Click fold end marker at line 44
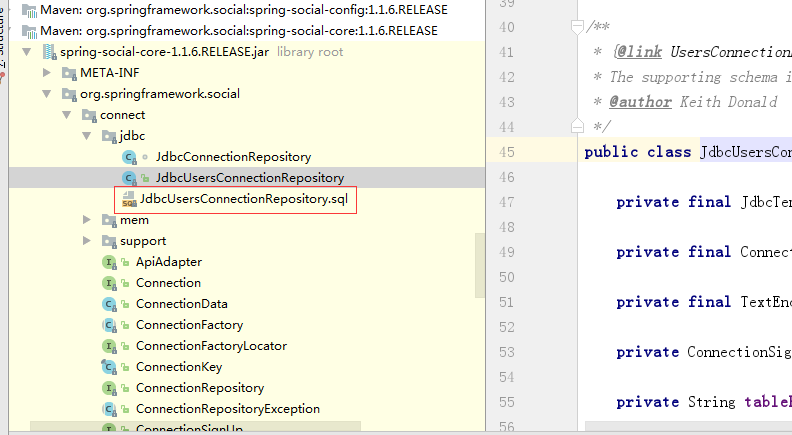 pyautogui.click(x=577, y=126)
